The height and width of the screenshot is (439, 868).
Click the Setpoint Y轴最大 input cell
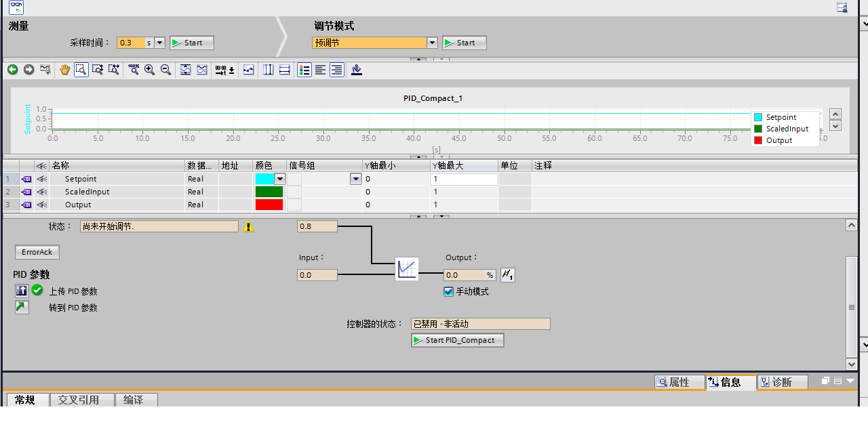tap(464, 179)
